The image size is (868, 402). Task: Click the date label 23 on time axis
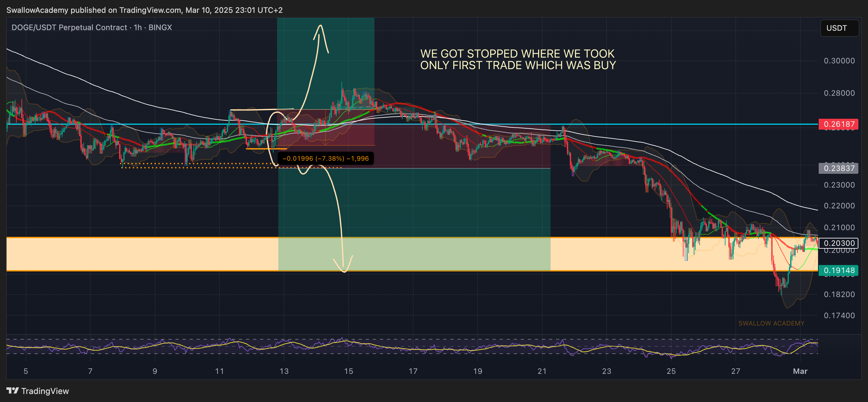(607, 371)
